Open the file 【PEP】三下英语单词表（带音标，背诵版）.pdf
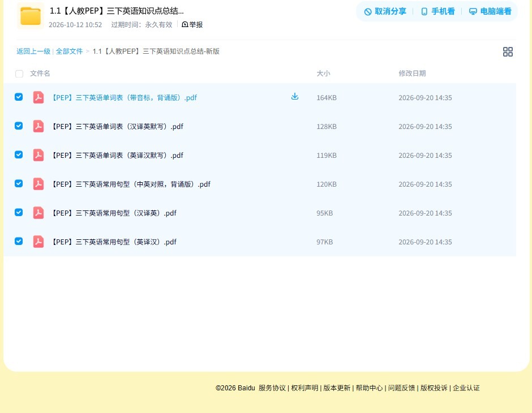 (124, 98)
